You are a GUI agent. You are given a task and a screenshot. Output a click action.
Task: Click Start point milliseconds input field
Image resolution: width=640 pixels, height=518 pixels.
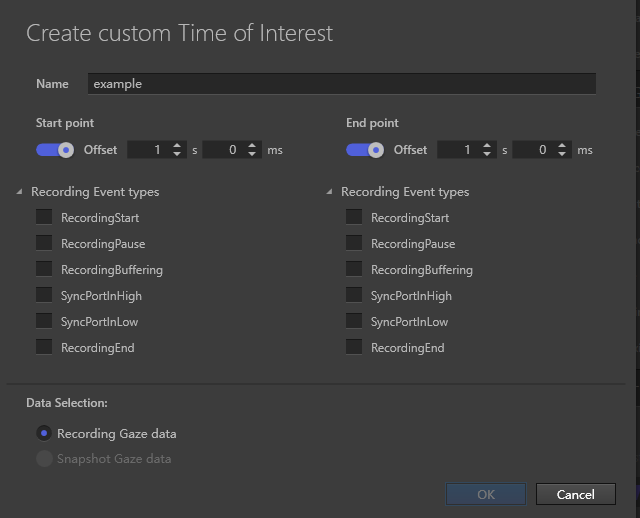223,150
